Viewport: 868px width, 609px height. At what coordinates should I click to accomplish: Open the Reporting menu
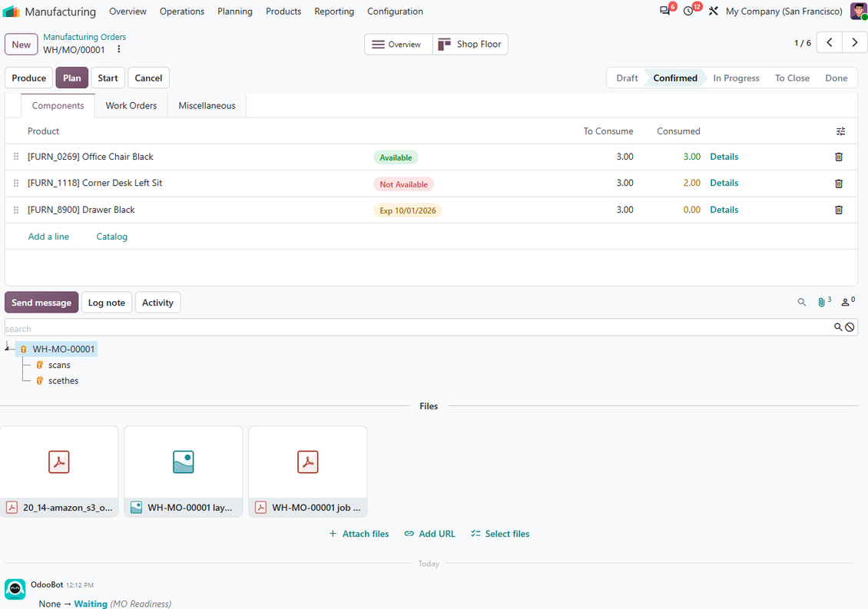[334, 11]
